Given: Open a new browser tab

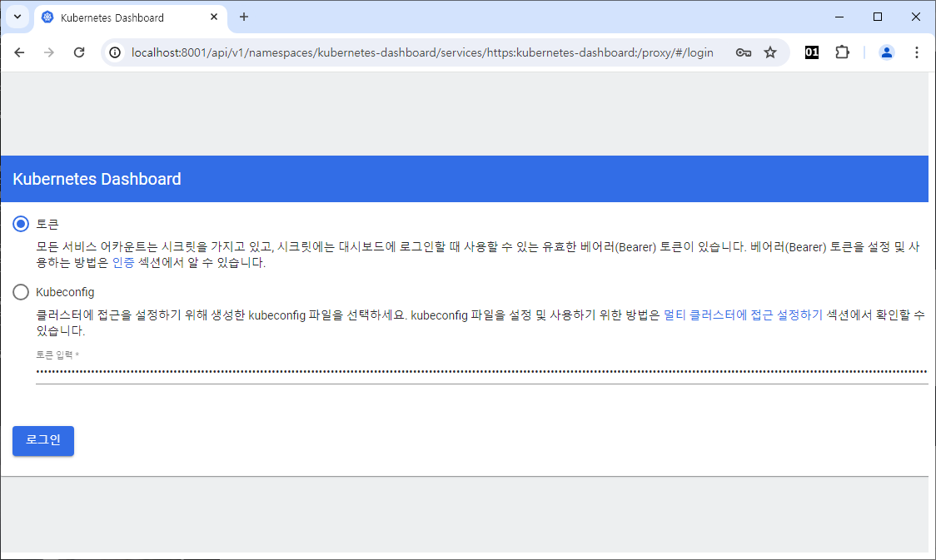Looking at the screenshot, I should pyautogui.click(x=243, y=17).
